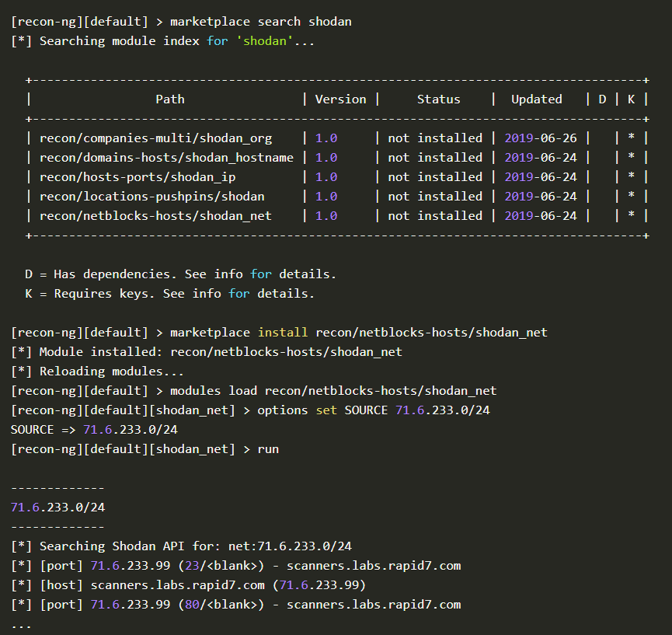Click the K column header
The image size is (672, 635).
(631, 99)
